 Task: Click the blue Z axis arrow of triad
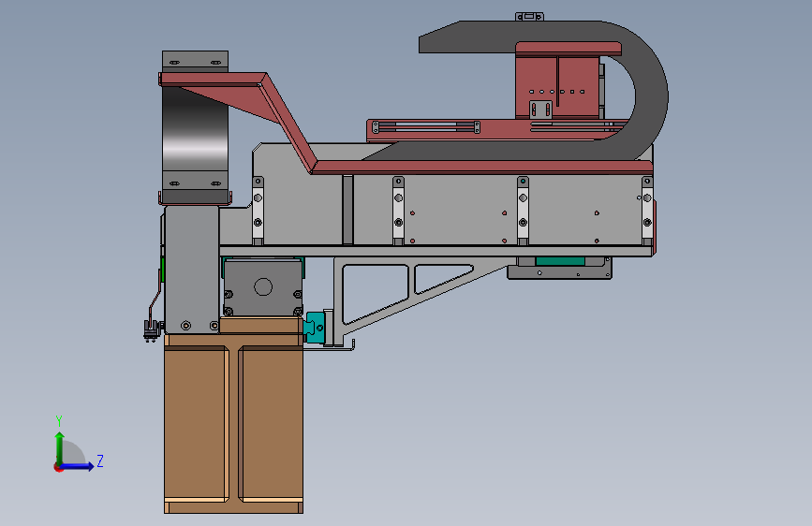(78, 466)
